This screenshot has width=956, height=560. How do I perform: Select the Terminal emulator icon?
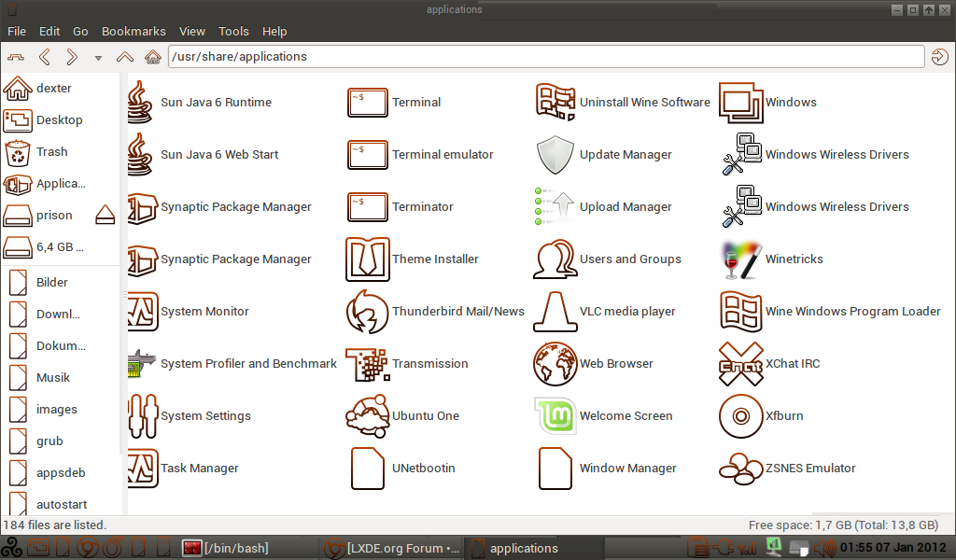(367, 154)
